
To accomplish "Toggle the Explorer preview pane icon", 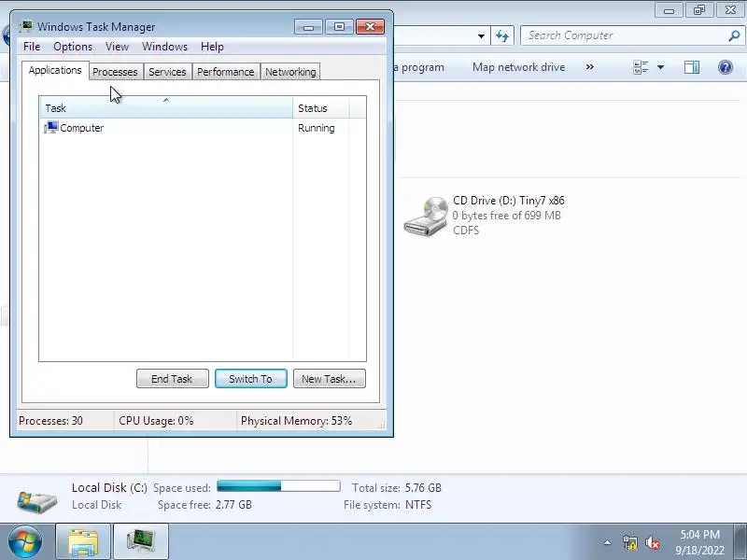I will 692,67.
